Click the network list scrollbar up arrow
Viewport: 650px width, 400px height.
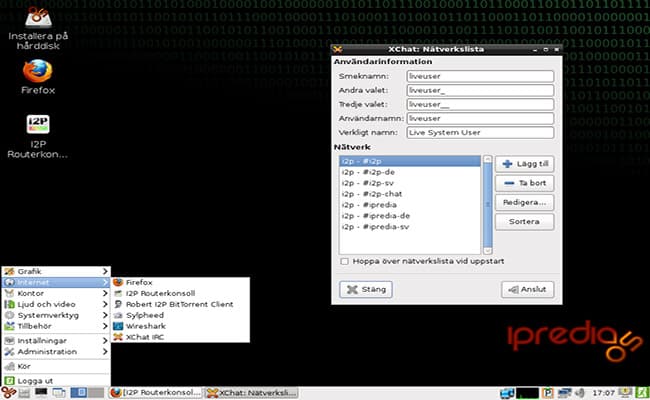point(488,159)
